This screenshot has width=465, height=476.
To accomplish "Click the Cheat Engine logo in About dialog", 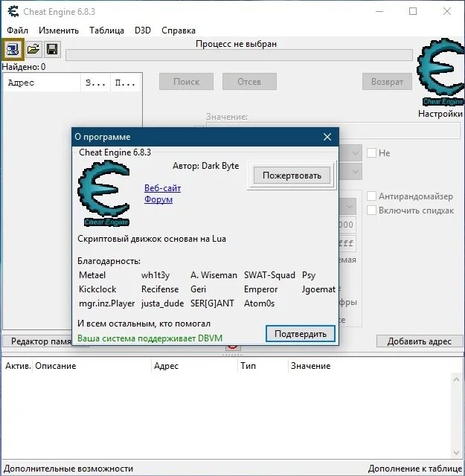I will pyautogui.click(x=104, y=193).
